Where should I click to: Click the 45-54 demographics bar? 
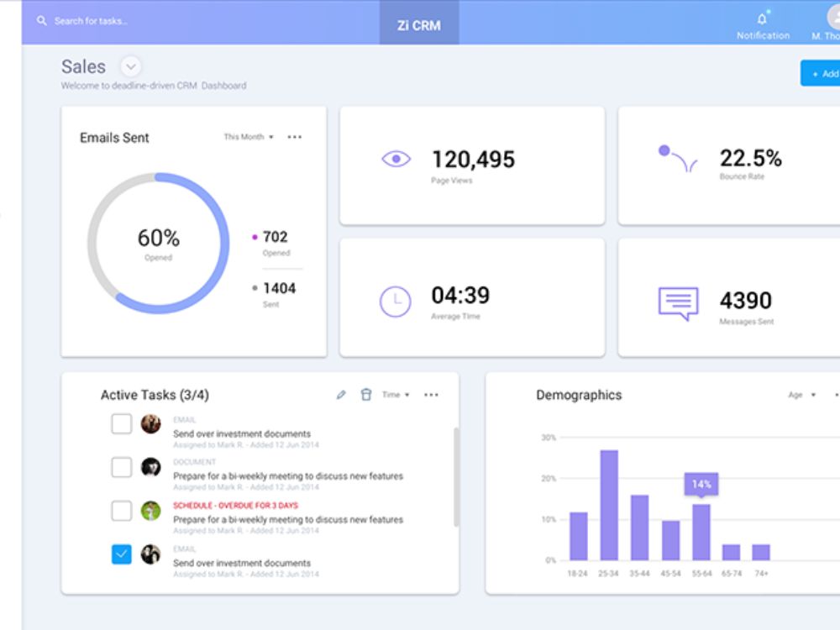tap(670, 540)
